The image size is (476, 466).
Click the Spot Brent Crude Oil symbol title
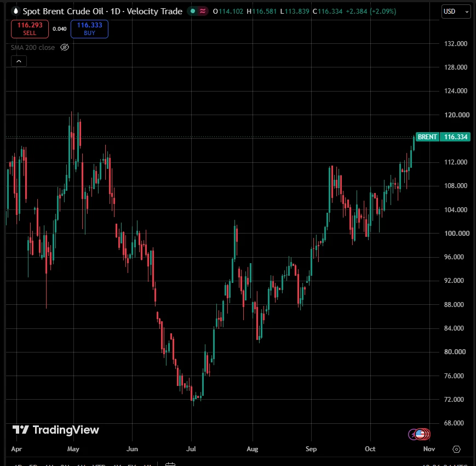click(x=63, y=12)
